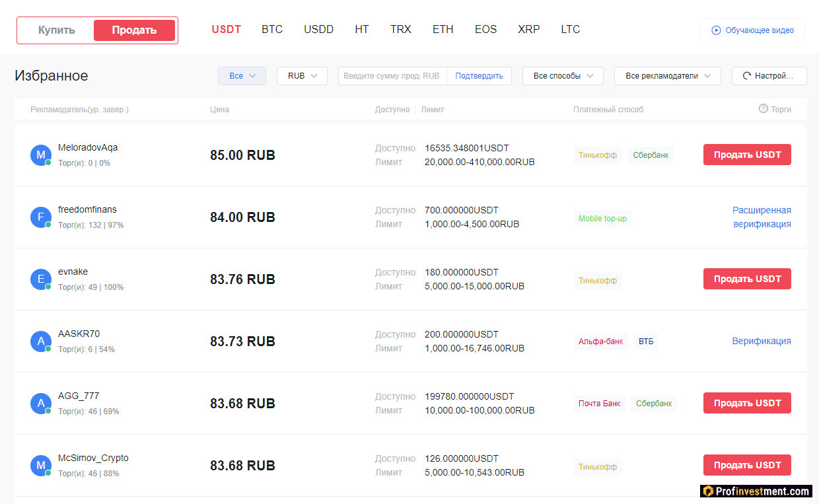819x504 pixels.
Task: Open freedomfinans avatar icon
Action: [x=41, y=217]
